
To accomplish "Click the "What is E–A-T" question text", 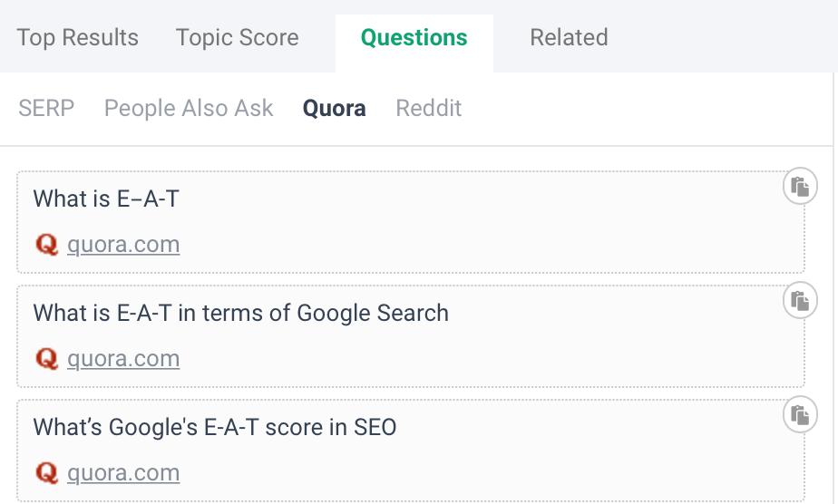I will pos(106,199).
